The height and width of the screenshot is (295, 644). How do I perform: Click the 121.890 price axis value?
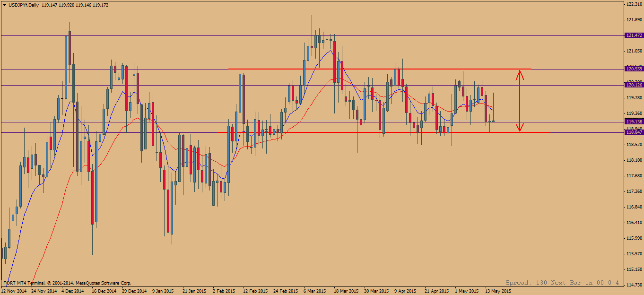point(634,19)
